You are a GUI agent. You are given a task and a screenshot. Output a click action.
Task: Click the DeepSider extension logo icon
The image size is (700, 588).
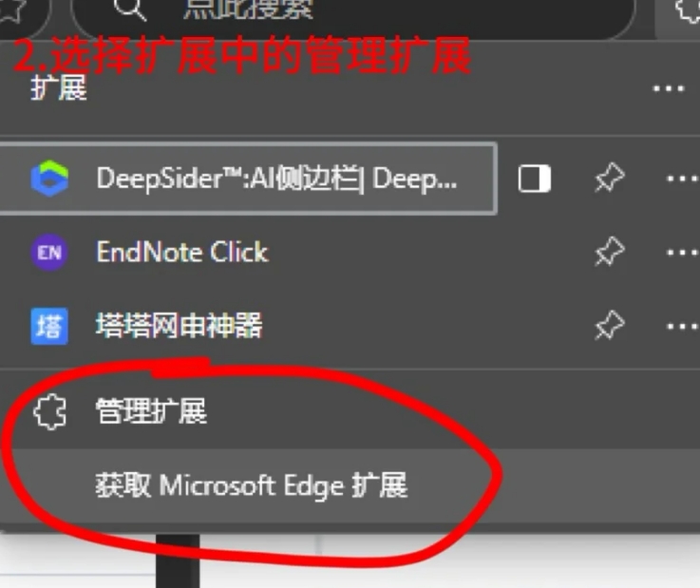coord(49,179)
